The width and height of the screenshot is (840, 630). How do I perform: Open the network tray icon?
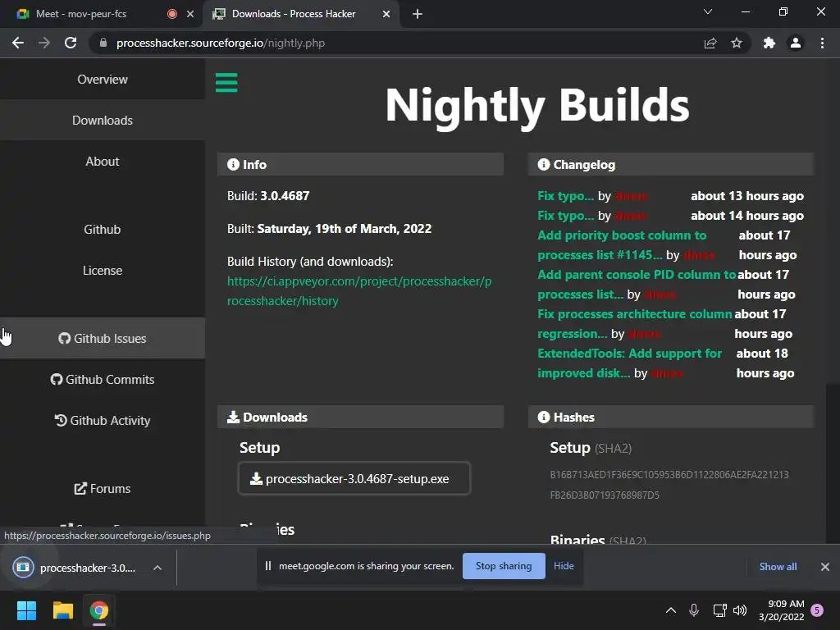(x=719, y=610)
